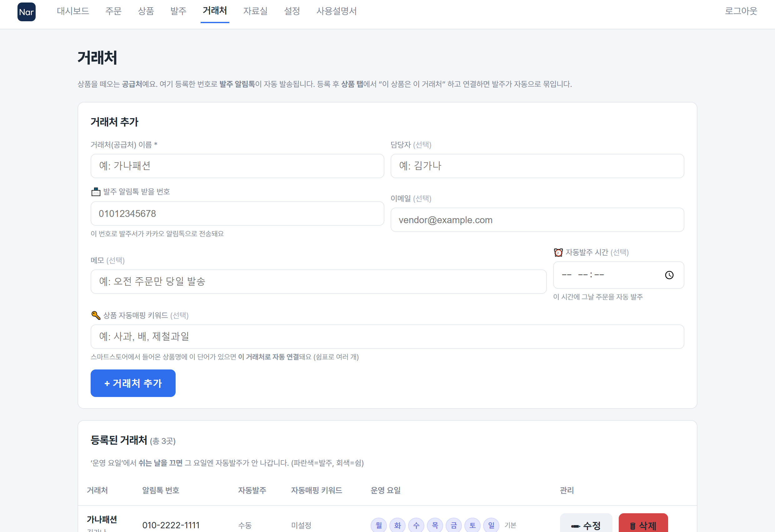Image resolution: width=775 pixels, height=532 pixels.
Task: Switch to the 주문 tab
Action: click(x=113, y=11)
